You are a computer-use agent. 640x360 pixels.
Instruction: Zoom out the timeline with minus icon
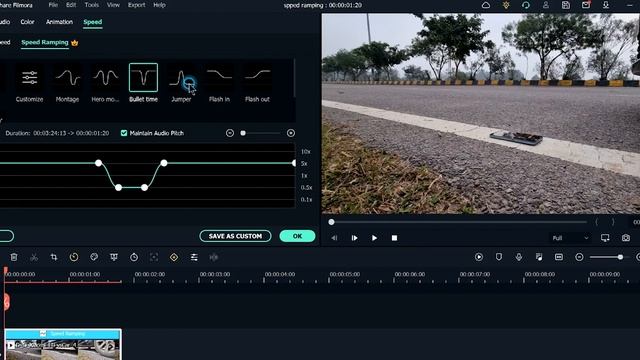pos(579,257)
